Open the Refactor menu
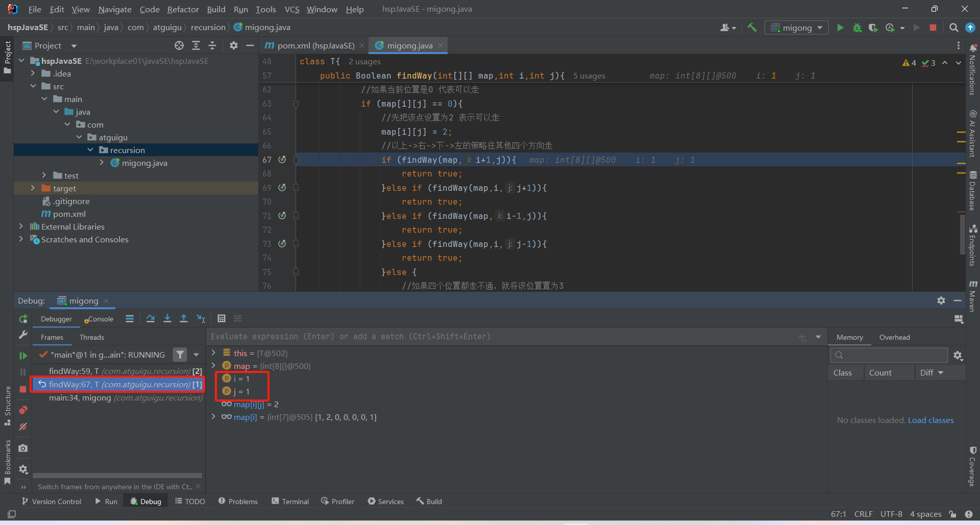Viewport: 980px width, 525px height. [x=183, y=9]
